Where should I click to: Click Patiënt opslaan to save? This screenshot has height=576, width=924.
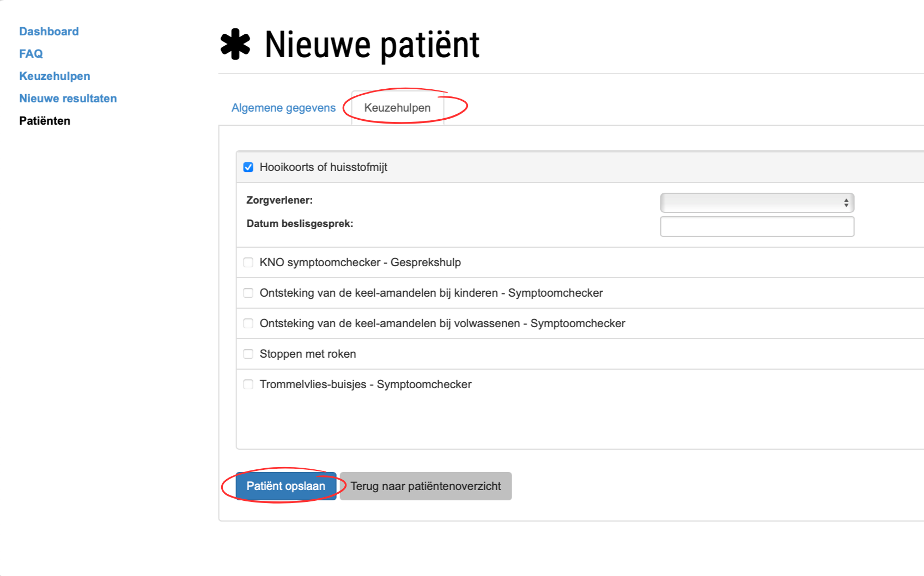285,486
